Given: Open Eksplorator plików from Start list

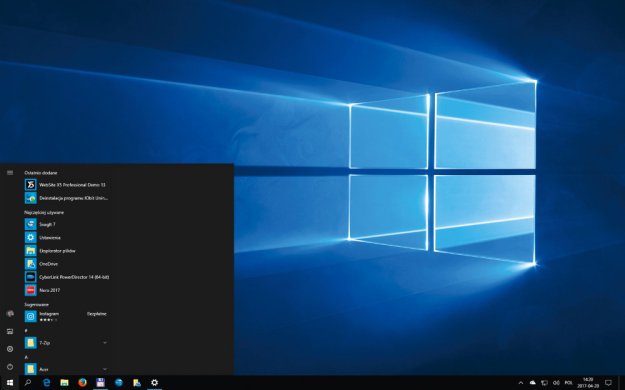Looking at the screenshot, I should 66,250.
